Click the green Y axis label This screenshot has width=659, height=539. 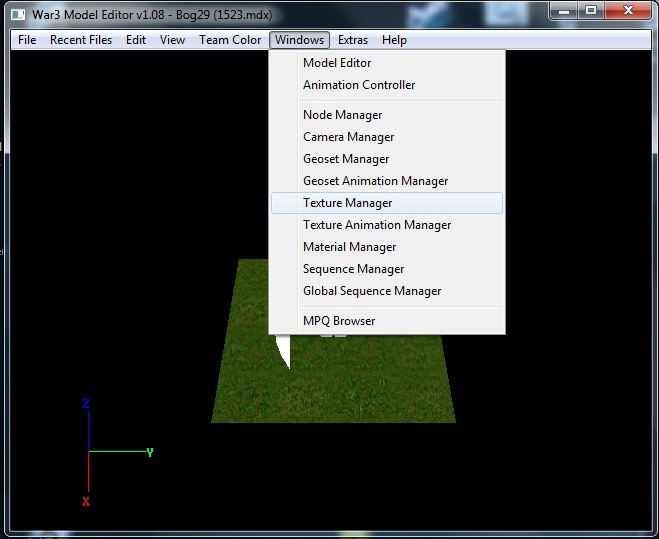point(150,453)
